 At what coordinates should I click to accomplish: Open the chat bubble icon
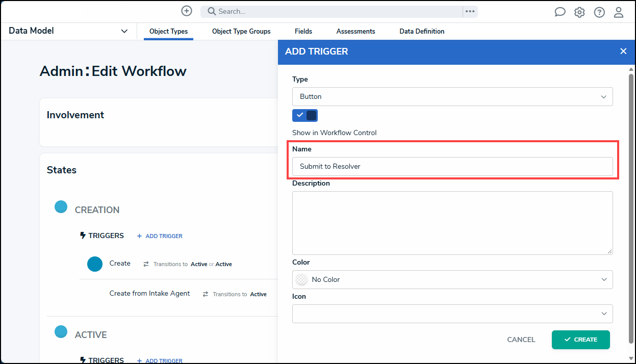tap(560, 12)
